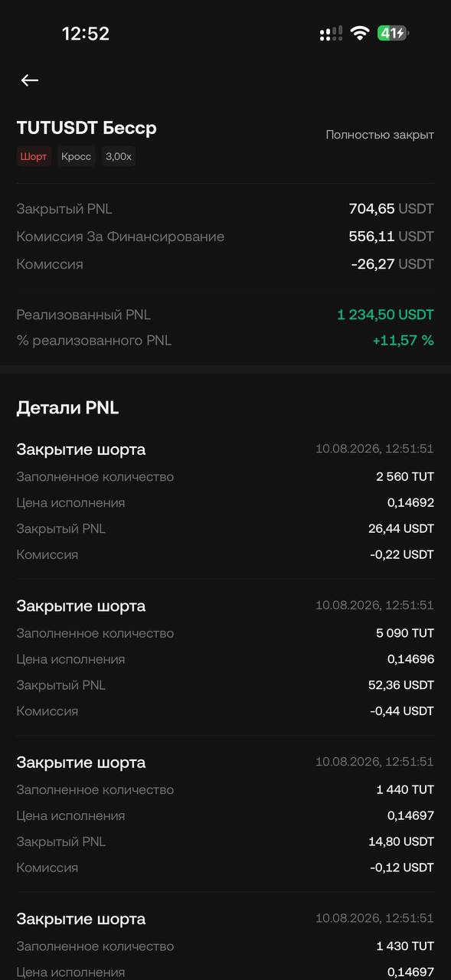Select the Кросс margin tag

(77, 156)
